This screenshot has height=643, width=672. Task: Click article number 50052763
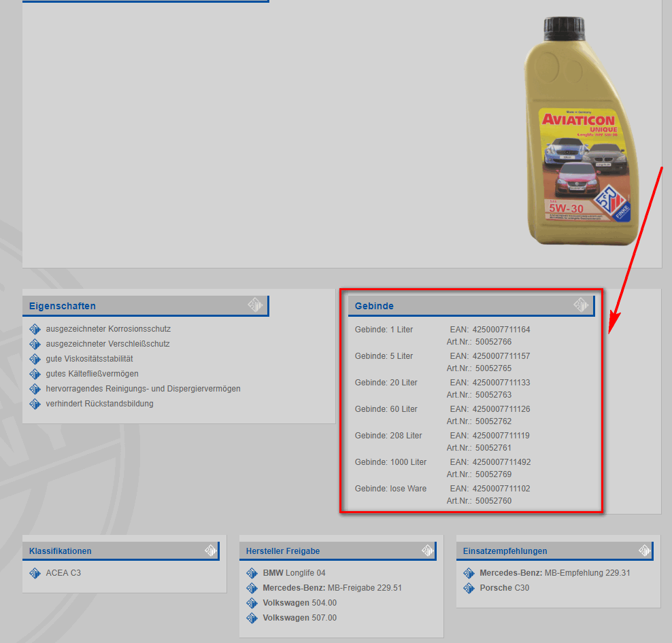pos(493,395)
